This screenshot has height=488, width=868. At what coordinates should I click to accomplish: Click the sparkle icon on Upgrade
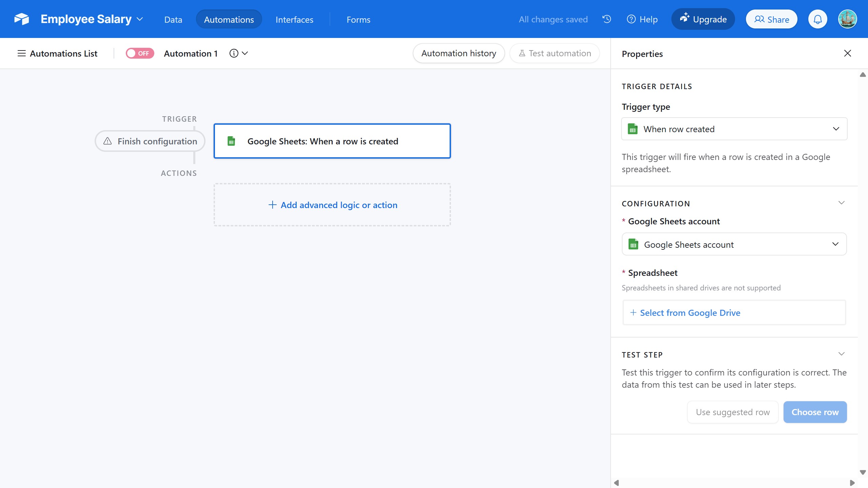[685, 17]
